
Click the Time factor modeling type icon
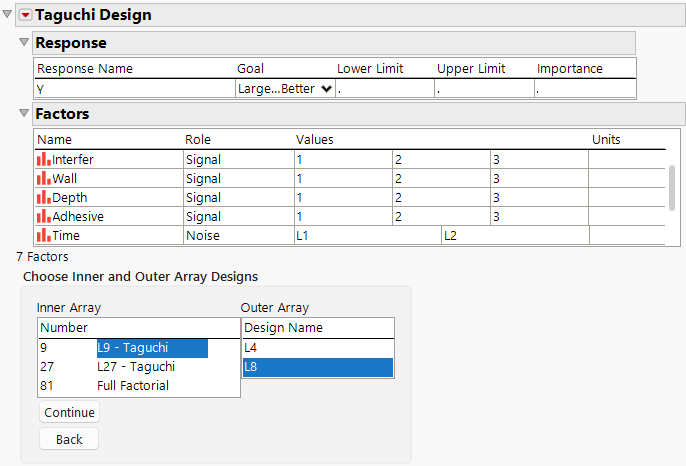pos(44,235)
